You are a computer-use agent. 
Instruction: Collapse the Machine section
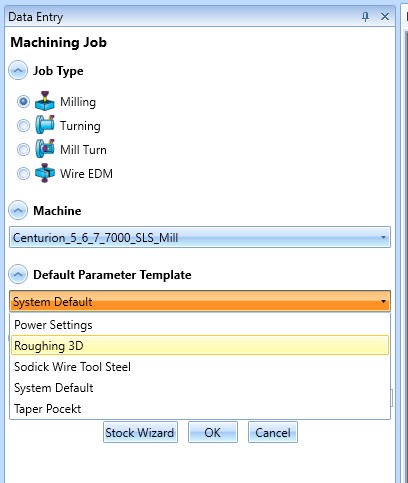18,210
